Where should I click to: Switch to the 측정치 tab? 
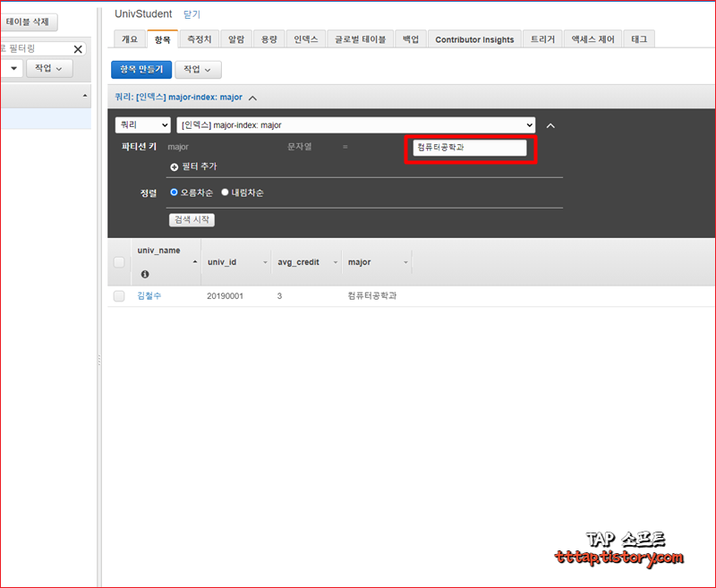point(200,39)
